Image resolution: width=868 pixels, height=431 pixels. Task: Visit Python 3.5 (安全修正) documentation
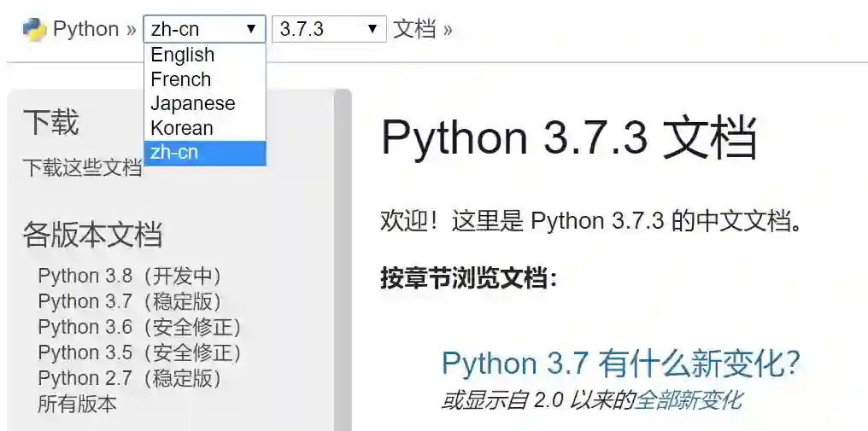(140, 353)
